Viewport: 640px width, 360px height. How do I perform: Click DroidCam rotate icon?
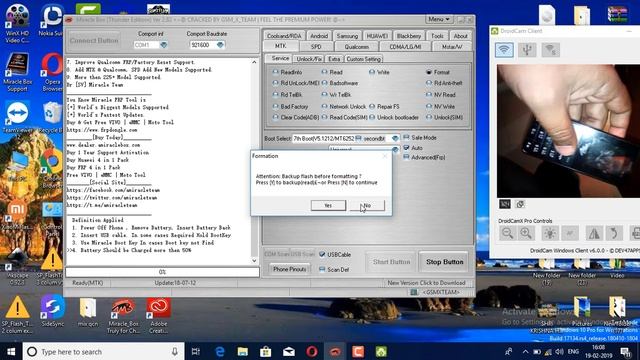point(613,233)
